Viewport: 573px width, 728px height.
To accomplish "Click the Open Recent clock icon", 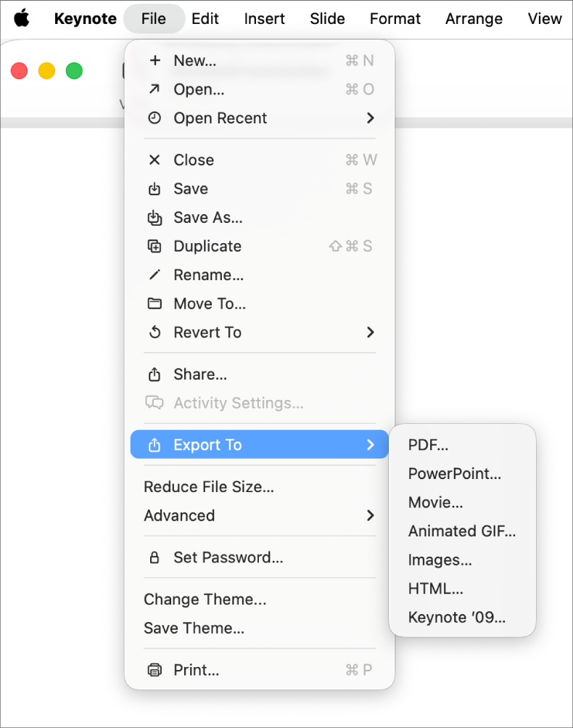I will pos(154,118).
